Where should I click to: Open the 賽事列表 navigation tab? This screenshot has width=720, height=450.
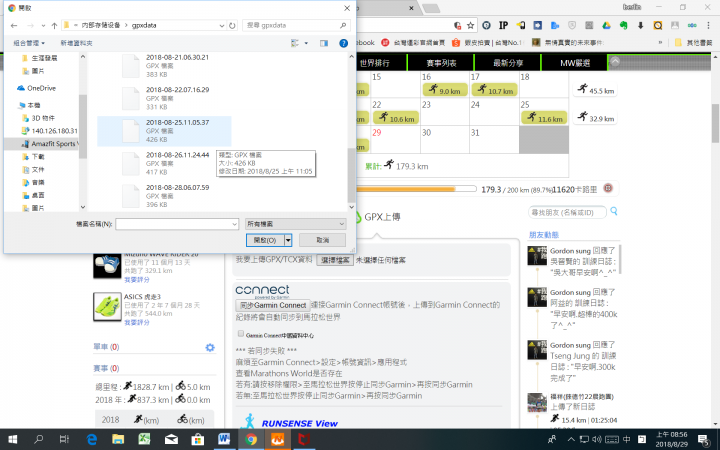click(x=441, y=63)
